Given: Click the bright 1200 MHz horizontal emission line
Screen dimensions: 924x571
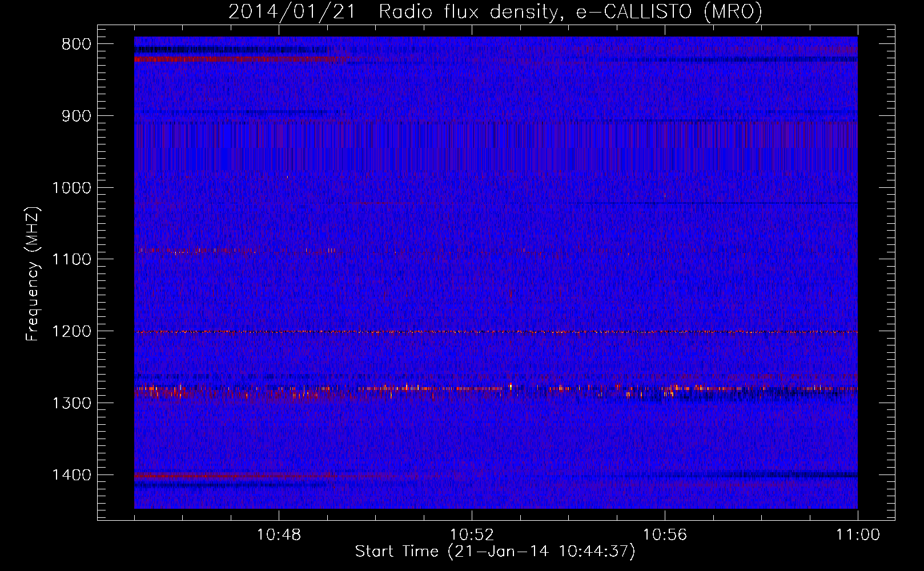Looking at the screenshot, I should 496,332.
